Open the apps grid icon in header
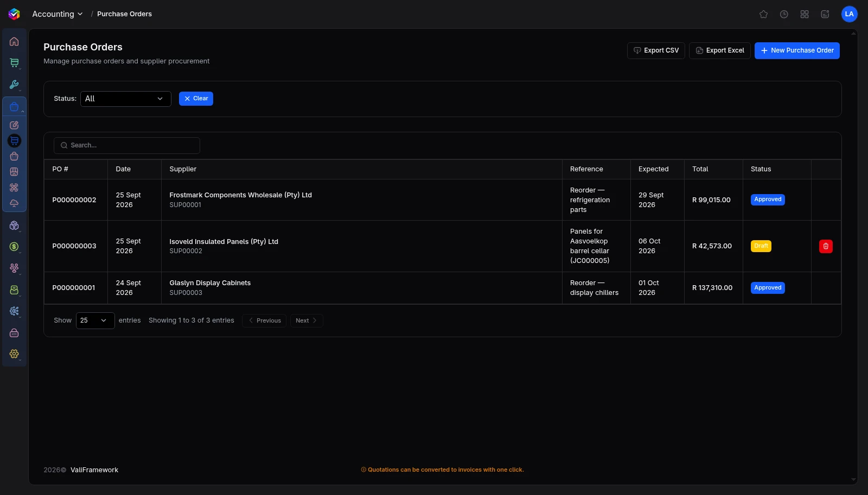The width and height of the screenshot is (868, 495). click(x=805, y=14)
